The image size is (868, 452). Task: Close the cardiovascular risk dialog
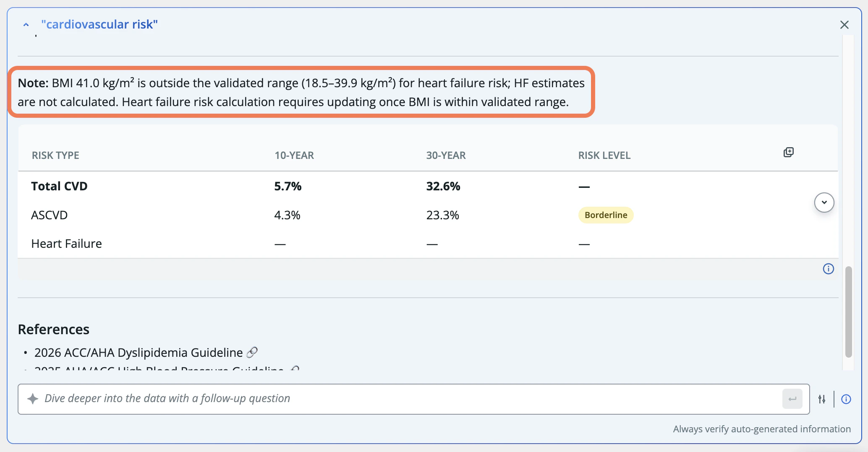coord(844,24)
